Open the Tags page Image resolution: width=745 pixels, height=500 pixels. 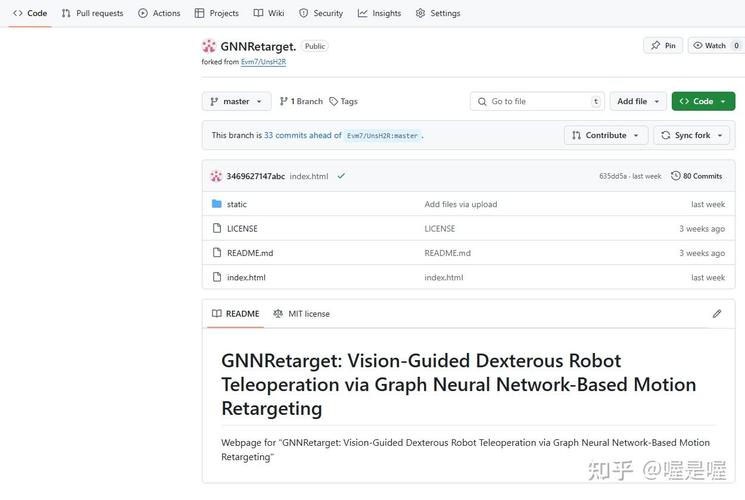point(344,101)
